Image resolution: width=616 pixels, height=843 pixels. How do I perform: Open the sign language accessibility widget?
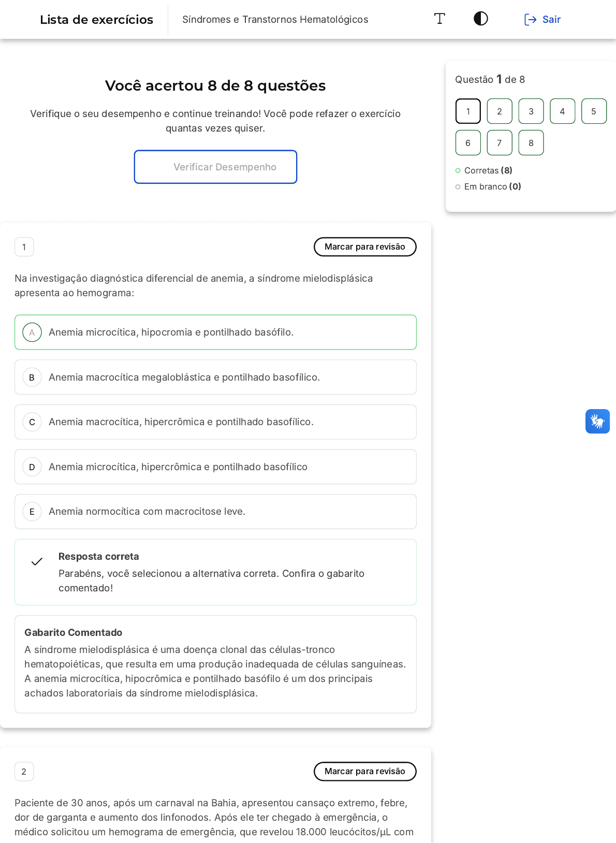tap(597, 421)
